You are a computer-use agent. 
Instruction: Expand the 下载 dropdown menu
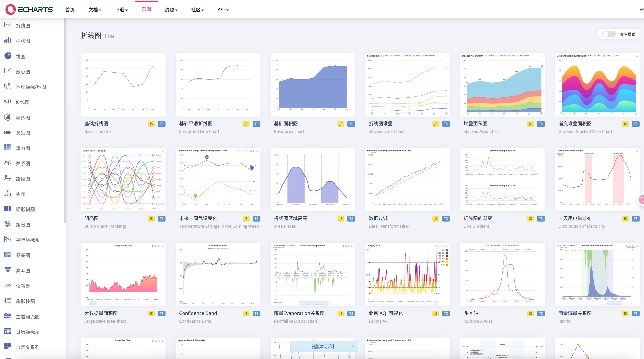[x=121, y=10]
